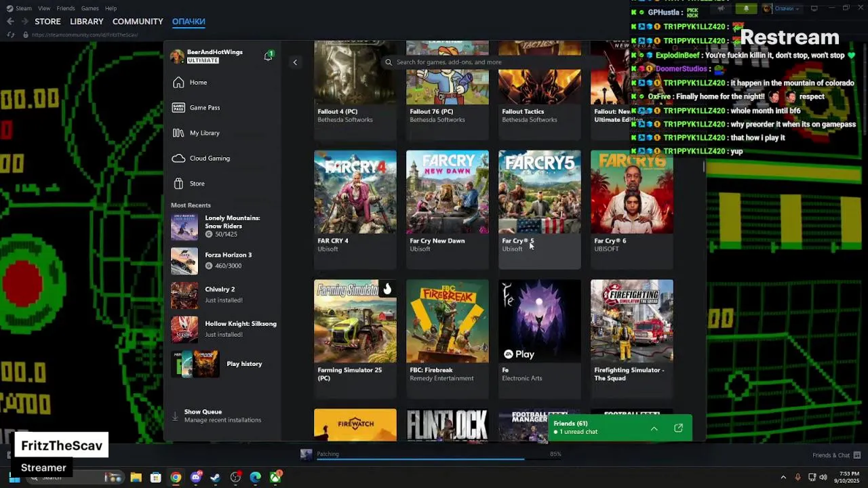Screen dimensions: 868x488
Task: Click search field for games and add-ons
Action: [495, 62]
